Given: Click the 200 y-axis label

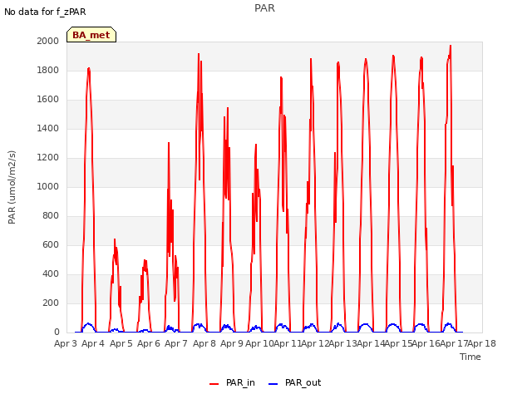Looking at the screenshot, I should coord(51,303).
